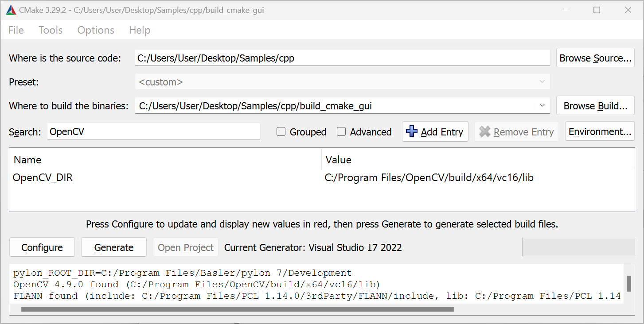
Task: Click Browse Source button
Action: [x=595, y=58]
